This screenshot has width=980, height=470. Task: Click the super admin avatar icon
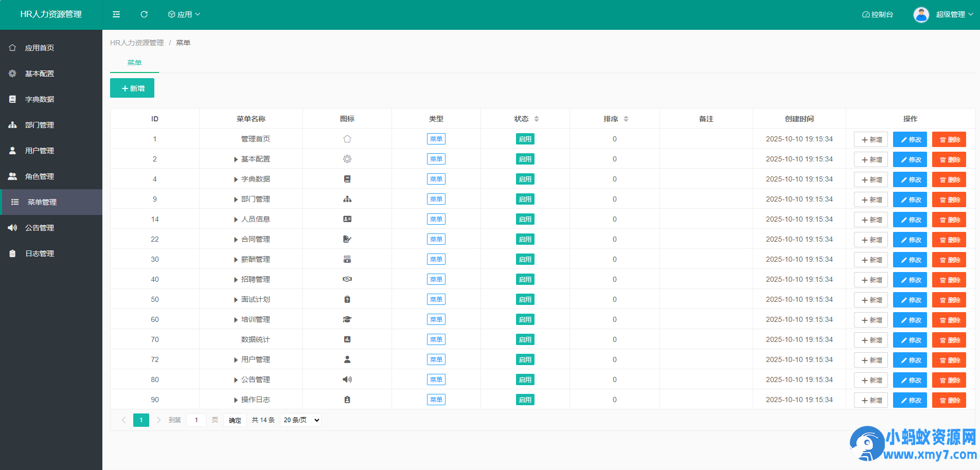[921, 14]
